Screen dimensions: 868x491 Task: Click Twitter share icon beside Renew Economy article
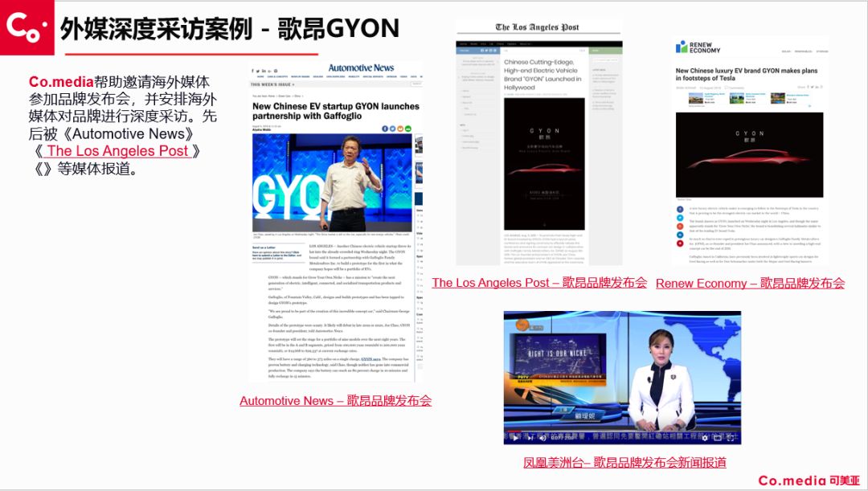[x=680, y=218]
